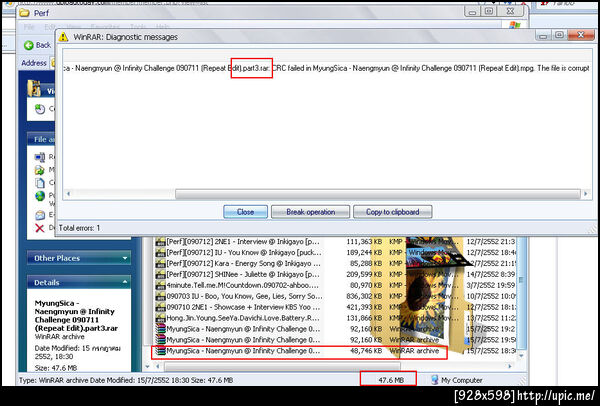600x406 pixels.
Task: Click the '47.6 MB' status bar size
Action: pyautogui.click(x=391, y=380)
